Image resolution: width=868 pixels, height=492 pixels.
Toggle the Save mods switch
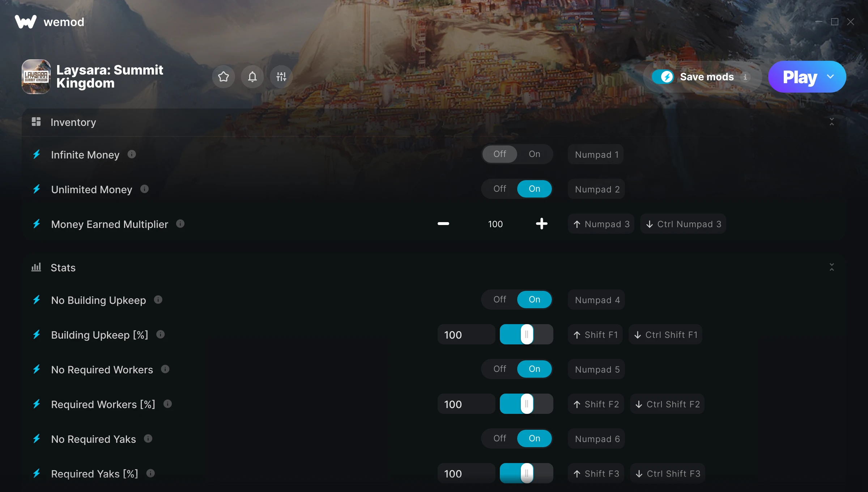point(663,77)
